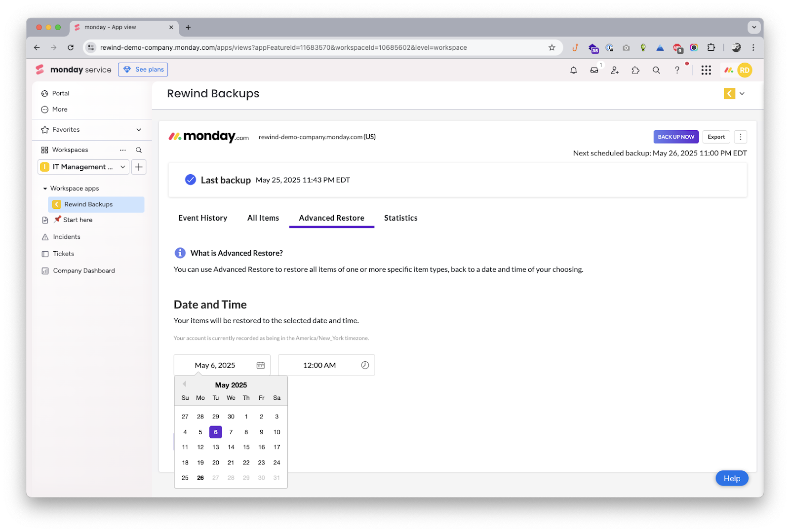The image size is (790, 532).
Task: Choose May 20 in the calendar
Action: (x=216, y=462)
